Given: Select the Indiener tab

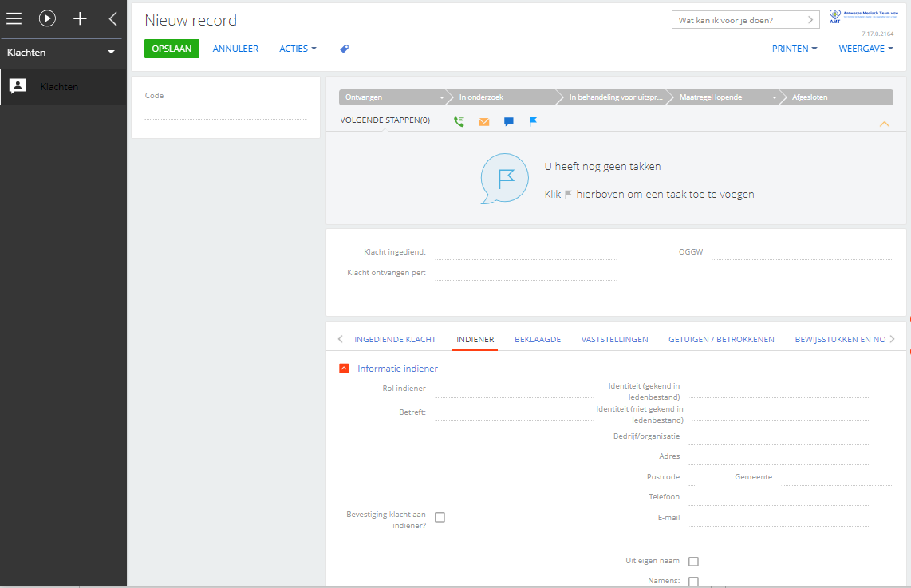Looking at the screenshot, I should click(x=475, y=339).
